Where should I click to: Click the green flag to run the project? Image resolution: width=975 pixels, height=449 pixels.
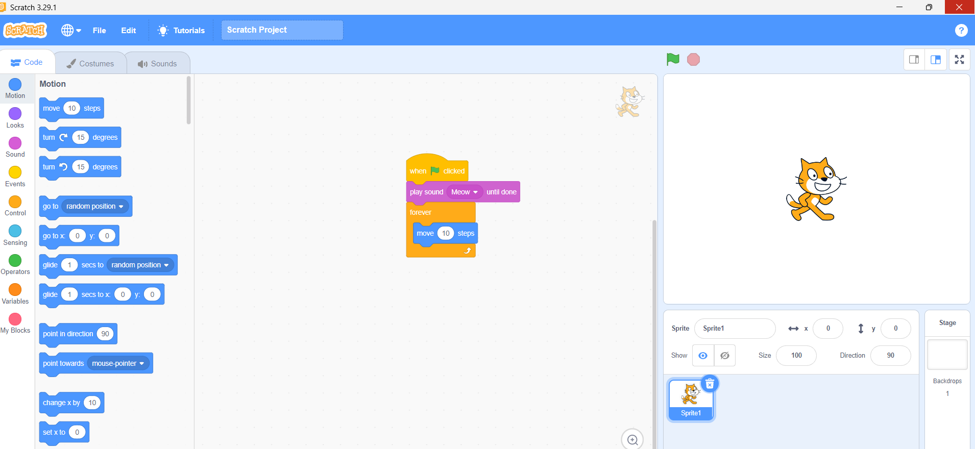coord(673,59)
